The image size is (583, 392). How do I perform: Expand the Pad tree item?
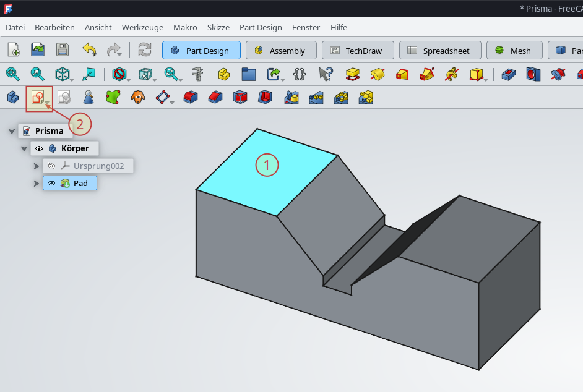(x=36, y=183)
